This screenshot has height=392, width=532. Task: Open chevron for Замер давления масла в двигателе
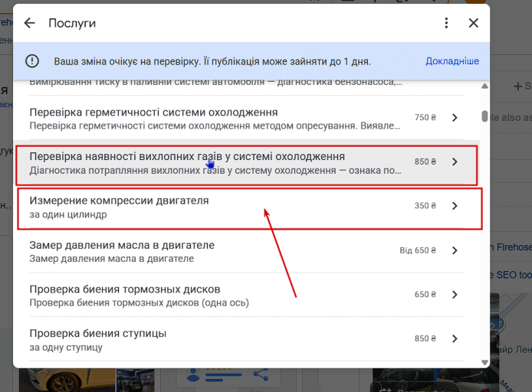(x=455, y=250)
